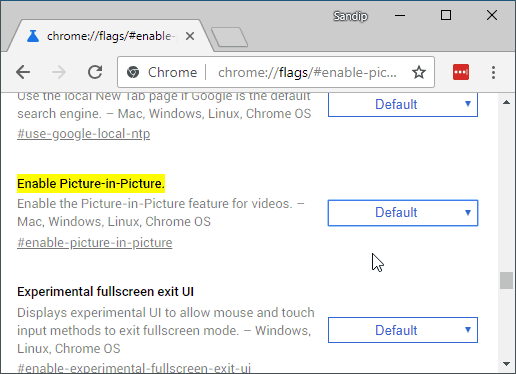Click the address bar URL
The height and width of the screenshot is (374, 516).
click(x=307, y=72)
